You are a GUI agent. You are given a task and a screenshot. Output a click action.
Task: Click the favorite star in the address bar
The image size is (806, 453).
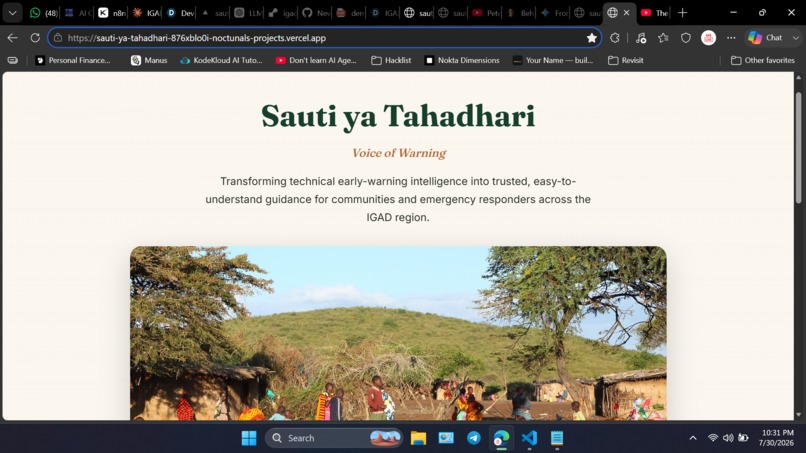[x=592, y=38]
